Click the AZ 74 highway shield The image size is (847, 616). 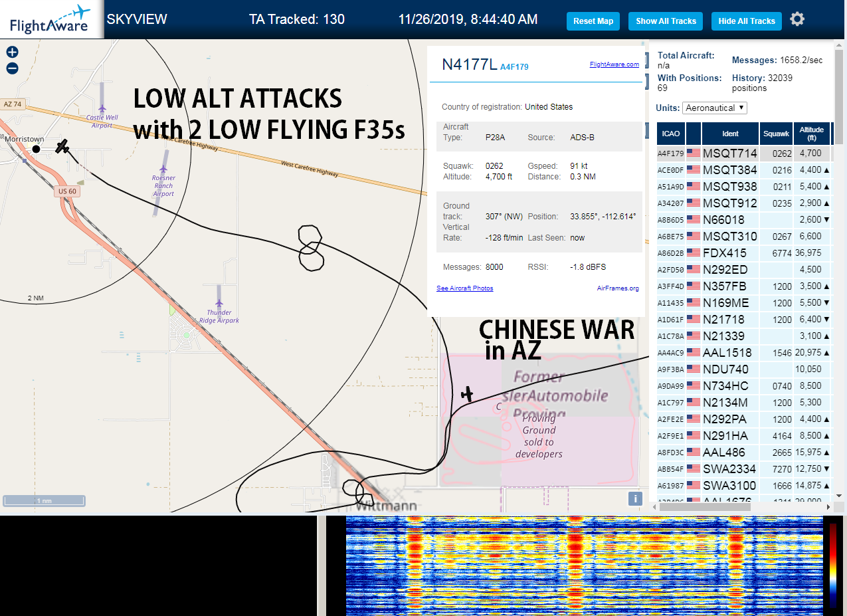[12, 104]
